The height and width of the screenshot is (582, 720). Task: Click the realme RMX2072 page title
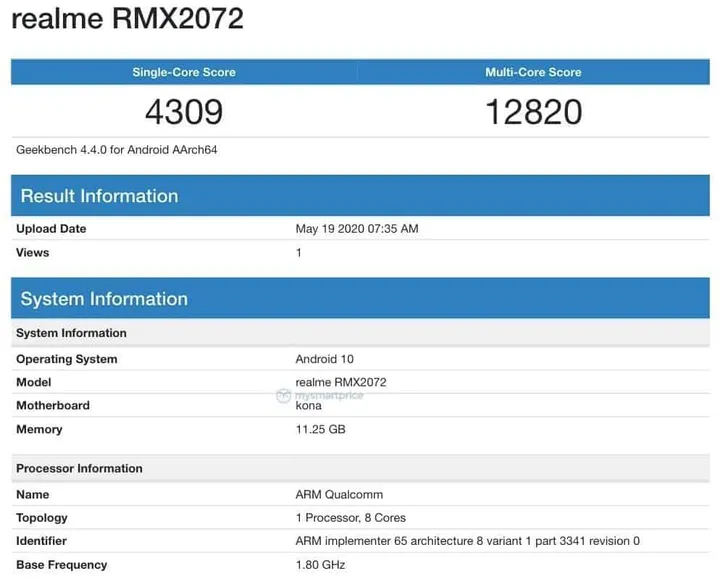(x=127, y=20)
